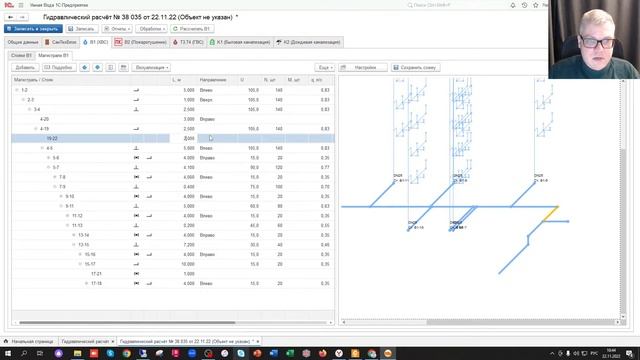
Task: Select the 4-20 row in the tree
Action: [x=173, y=119]
